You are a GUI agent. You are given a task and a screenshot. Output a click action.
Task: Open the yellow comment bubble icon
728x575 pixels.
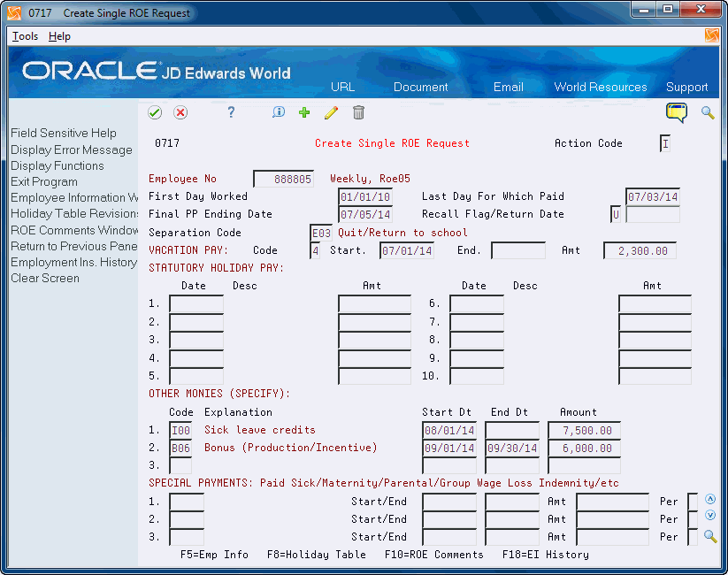(x=677, y=113)
